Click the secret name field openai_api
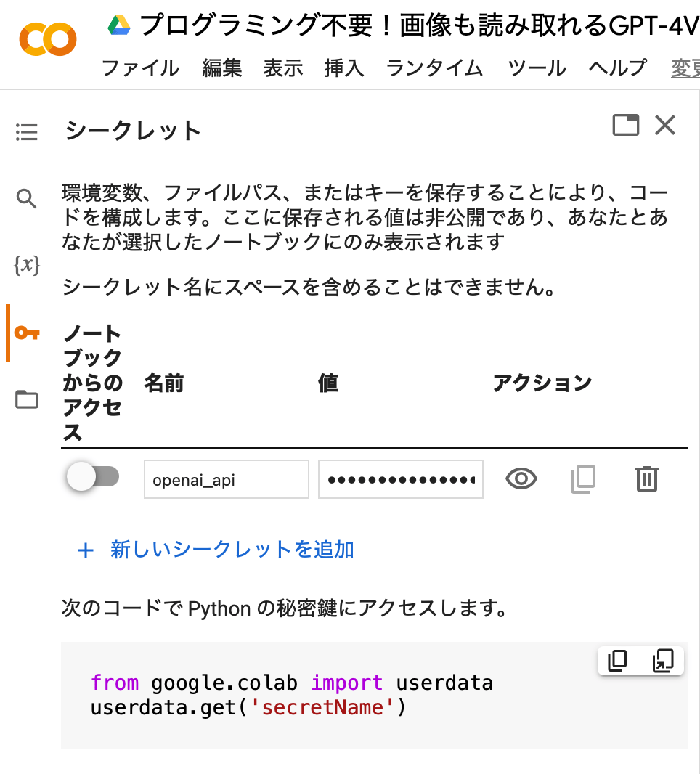 click(x=226, y=479)
